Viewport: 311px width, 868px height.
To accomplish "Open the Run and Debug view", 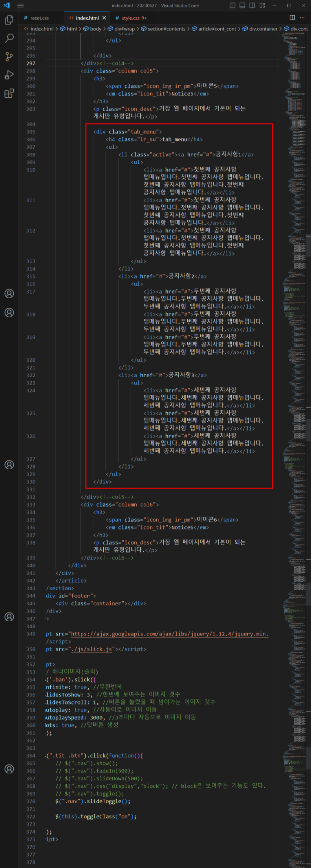I will click(x=9, y=75).
